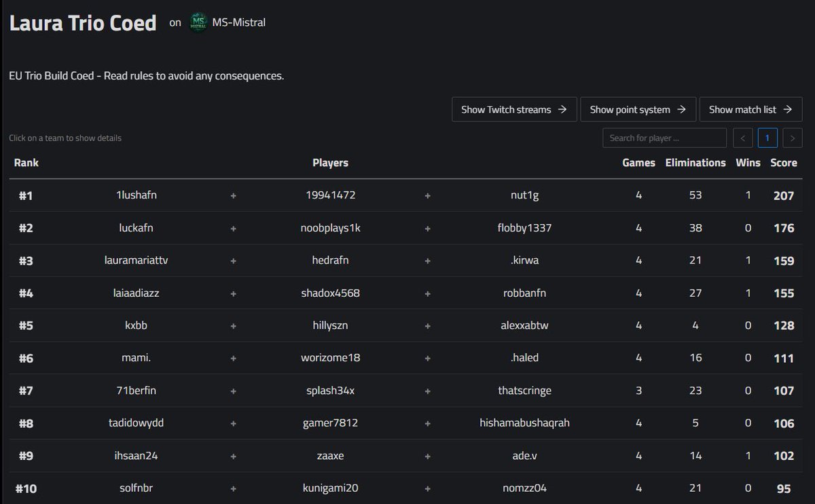Click the Search for player field

[664, 137]
